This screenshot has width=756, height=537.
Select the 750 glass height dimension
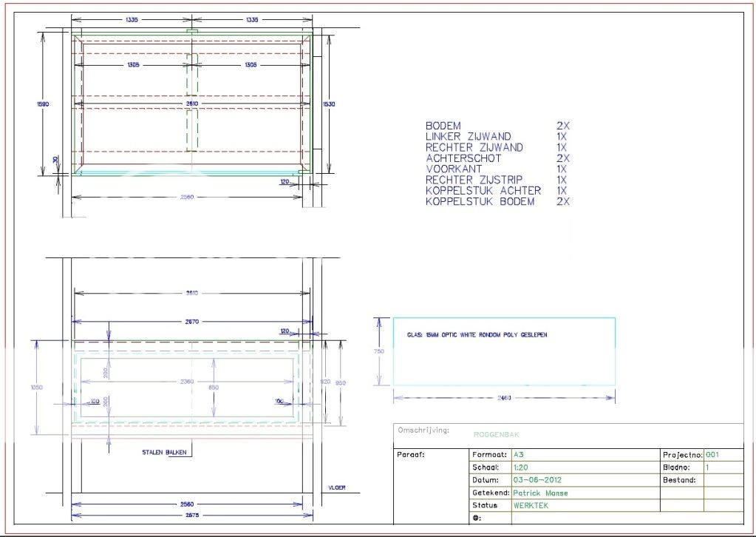(x=379, y=351)
